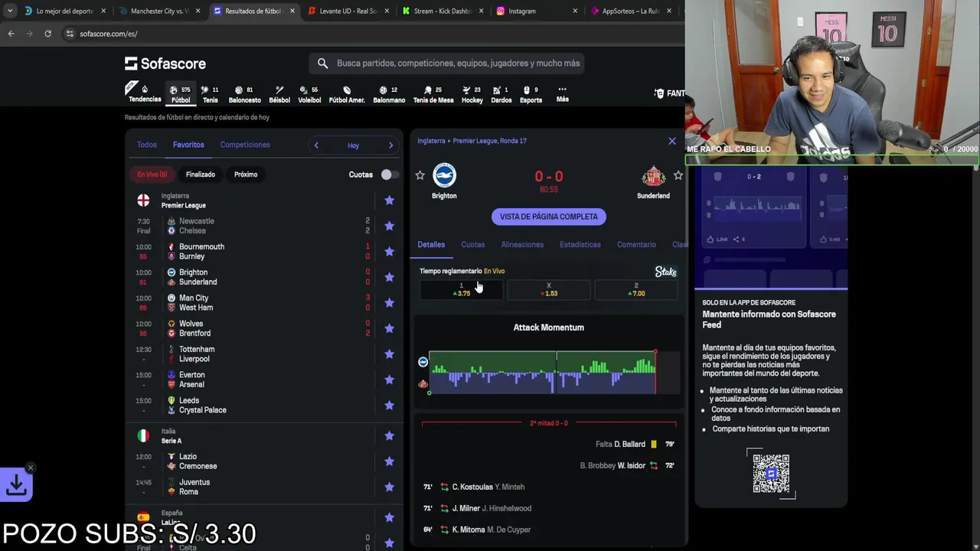Toggle favorite star for Serie A league
The width and height of the screenshot is (980, 551).
389,435
